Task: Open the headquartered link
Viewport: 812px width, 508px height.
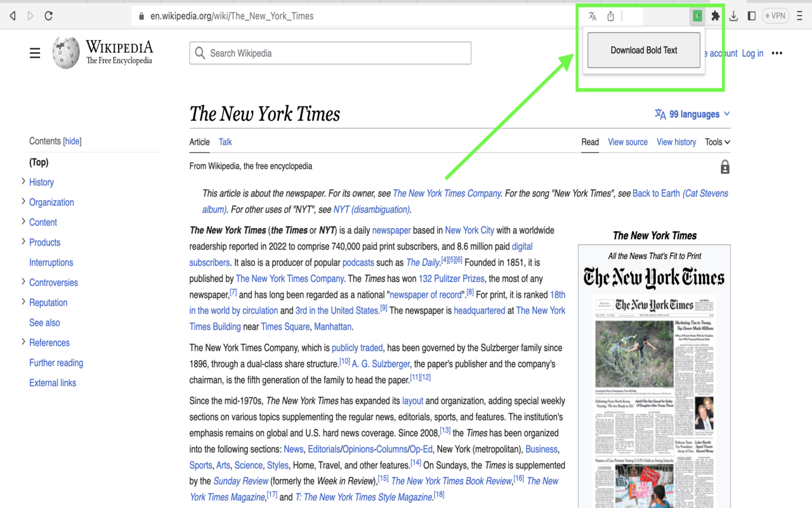Action: [480, 311]
